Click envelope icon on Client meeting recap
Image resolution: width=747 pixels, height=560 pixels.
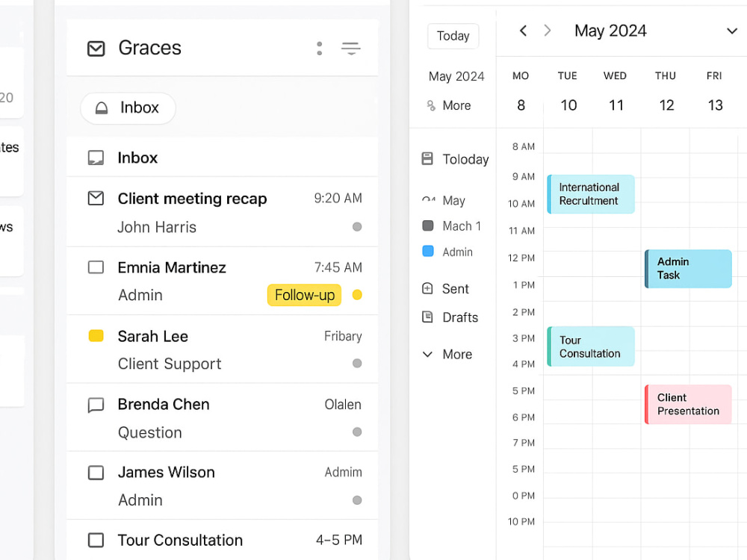[96, 198]
